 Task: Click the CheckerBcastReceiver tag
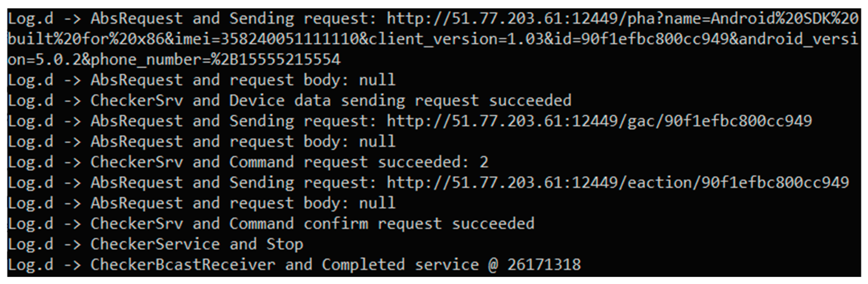coord(183,265)
